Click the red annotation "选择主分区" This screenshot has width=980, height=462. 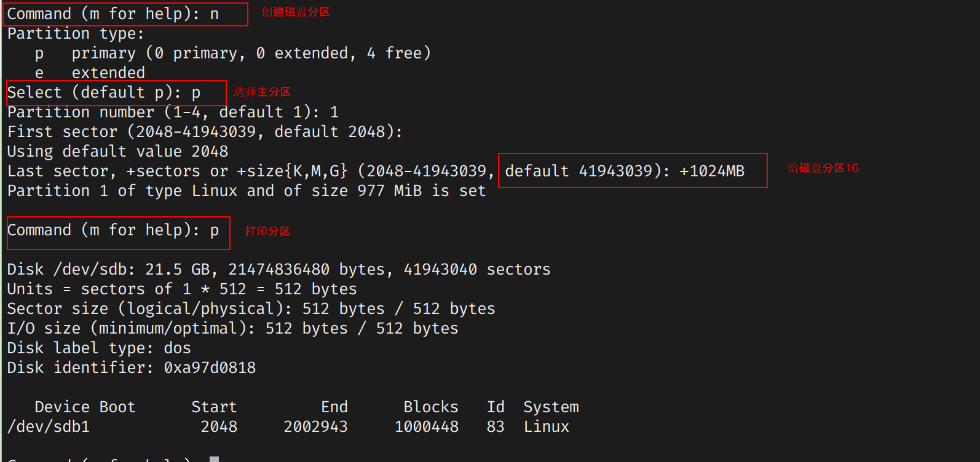point(262,92)
